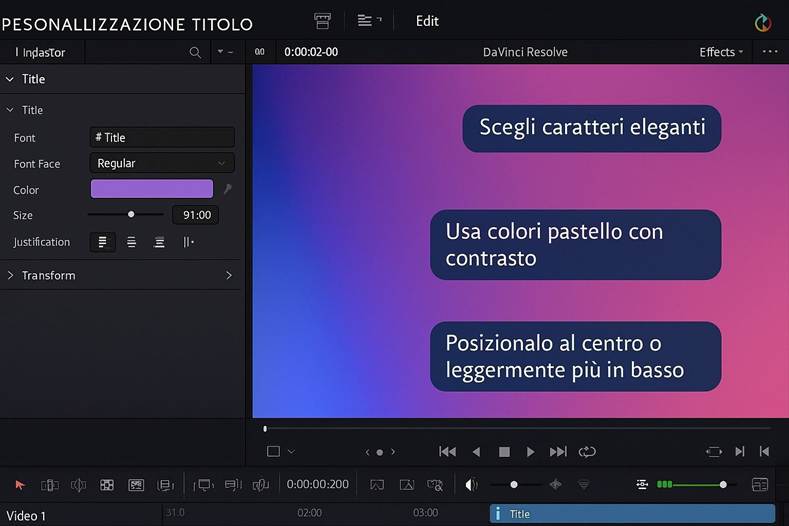Open the viewer overlay dropdown chevron

coord(291,452)
